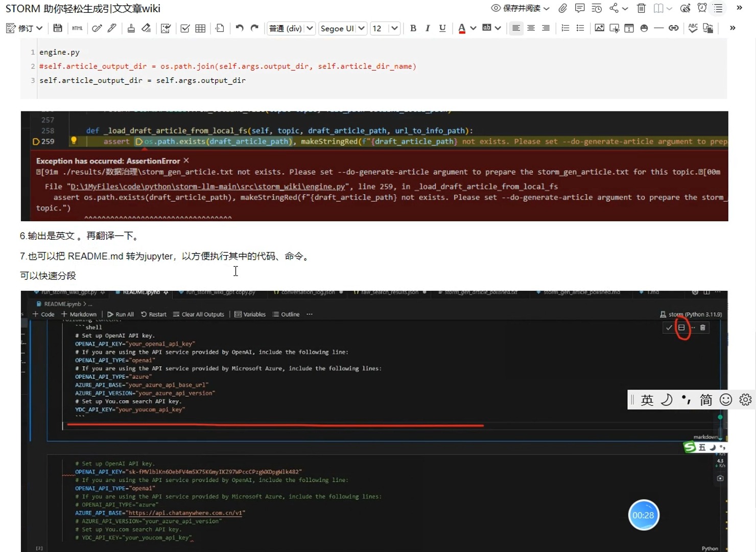This screenshot has height=552, width=756.
Task: Click the 00:28 recording timer
Action: [644, 515]
